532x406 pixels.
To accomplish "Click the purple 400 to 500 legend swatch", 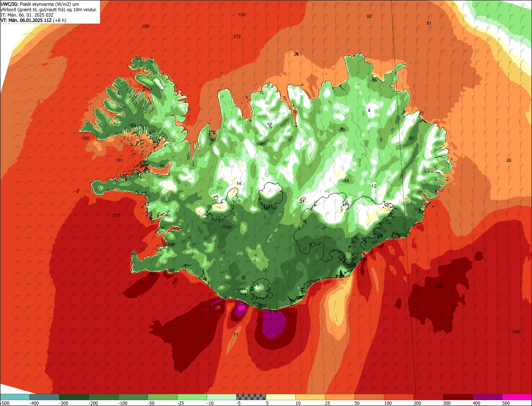I will 487,397.
